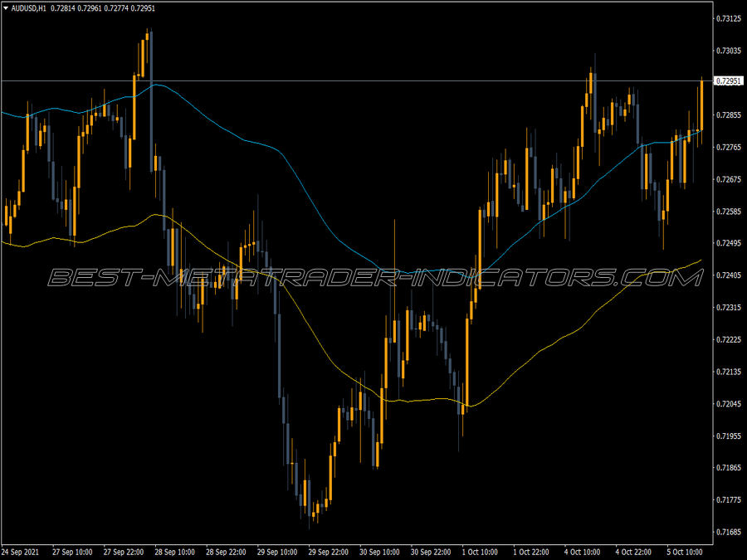Open the chart menu triangle beside AUDUSD,H1

click(5, 8)
